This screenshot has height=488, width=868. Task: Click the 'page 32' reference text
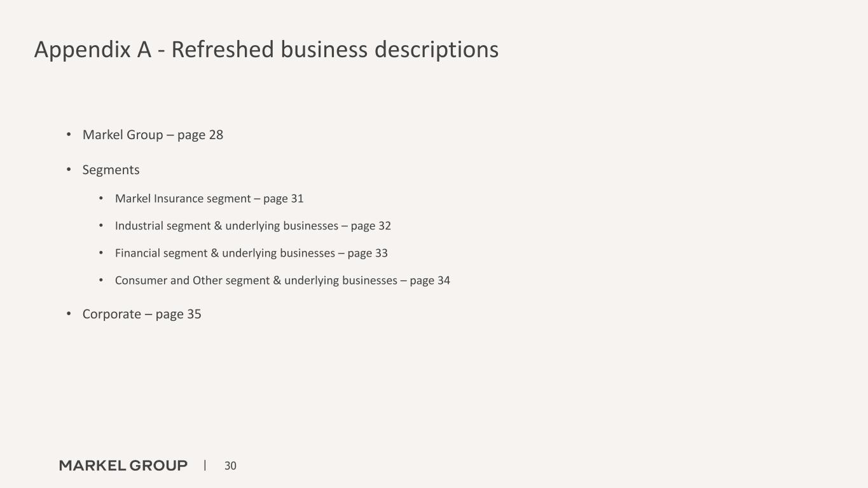coord(371,226)
